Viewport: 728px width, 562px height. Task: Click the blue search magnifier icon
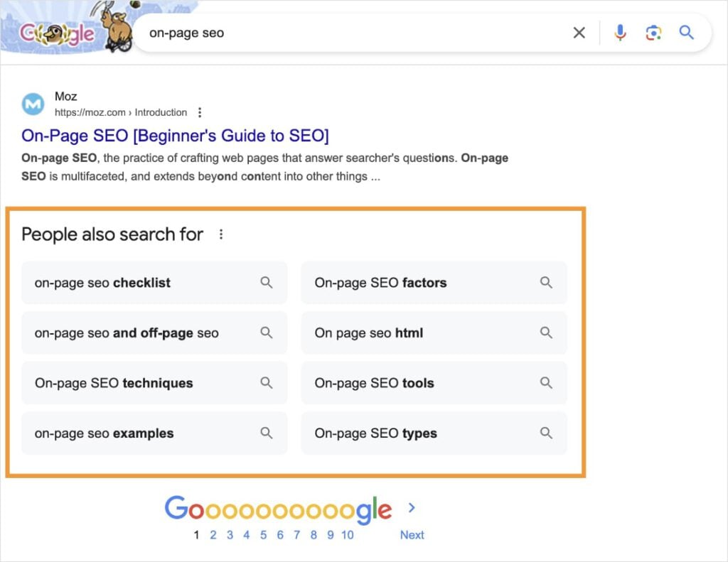coord(687,33)
